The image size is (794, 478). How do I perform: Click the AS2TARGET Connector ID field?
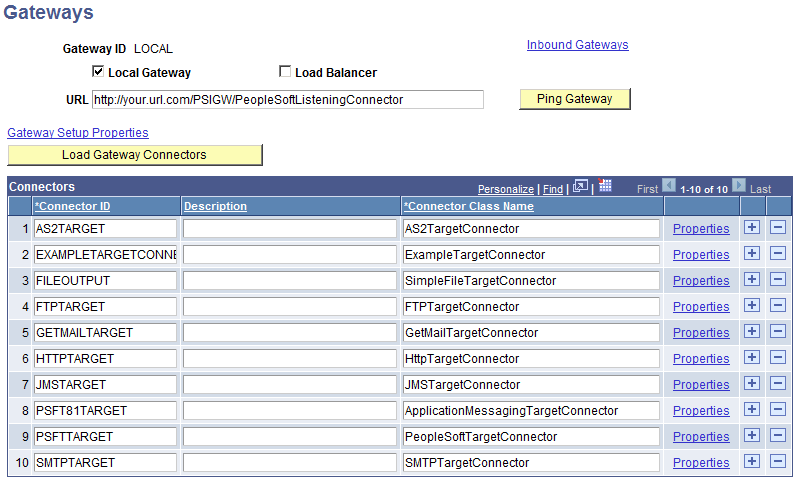pos(105,228)
